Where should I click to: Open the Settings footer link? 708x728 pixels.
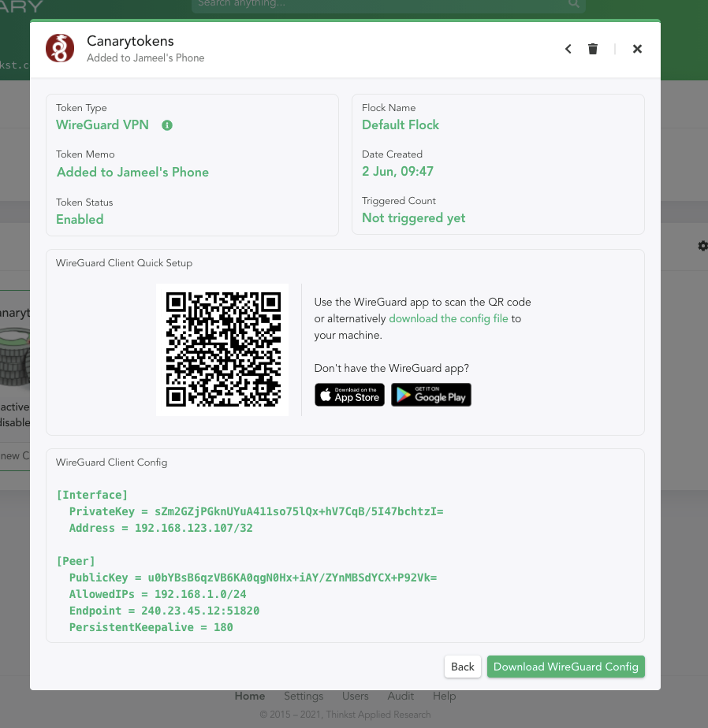click(x=304, y=696)
